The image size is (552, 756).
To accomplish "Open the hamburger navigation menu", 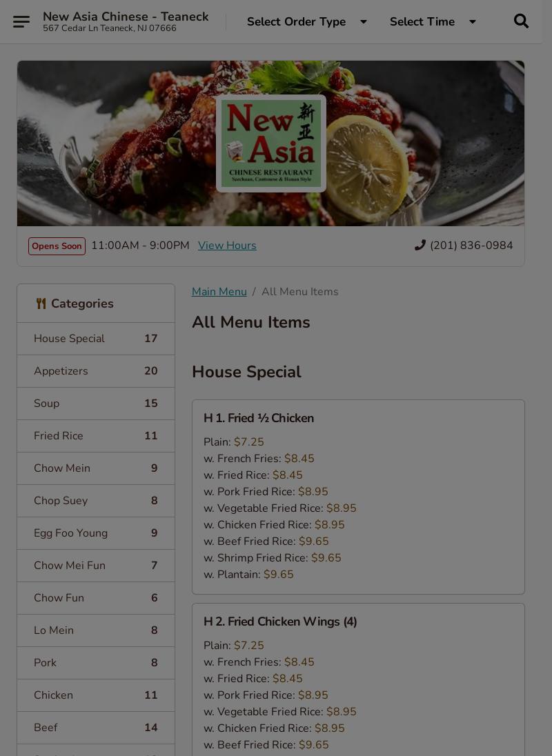I will click(x=21, y=21).
